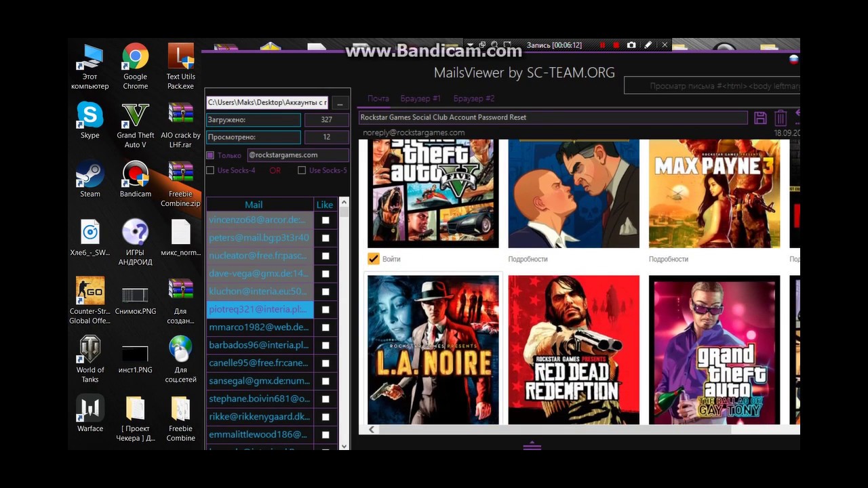Open the Google Chrome desktop shortcut
The height and width of the screenshot is (488, 868).
coord(136,66)
